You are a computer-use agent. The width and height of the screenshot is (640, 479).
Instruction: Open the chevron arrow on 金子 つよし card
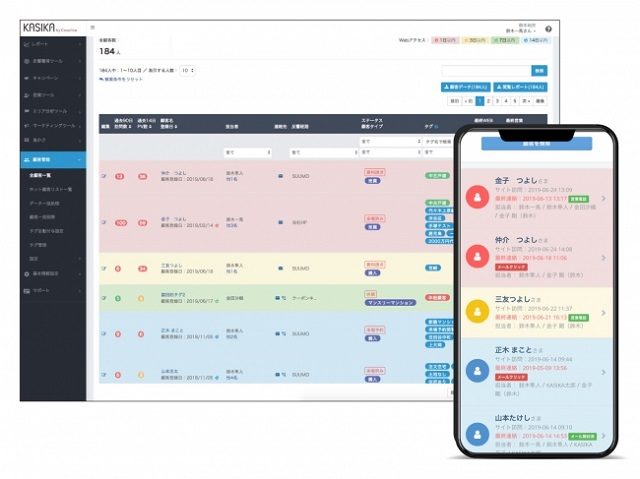tap(603, 200)
